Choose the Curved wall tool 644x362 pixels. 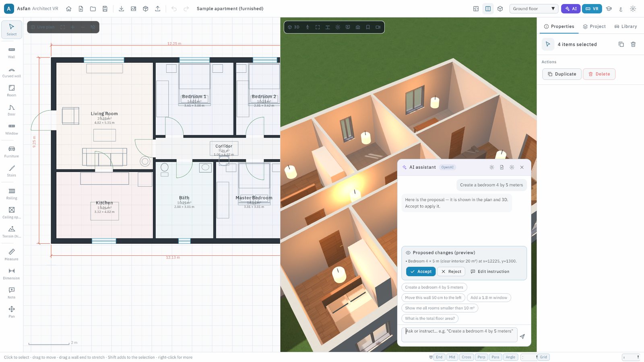[12, 72]
